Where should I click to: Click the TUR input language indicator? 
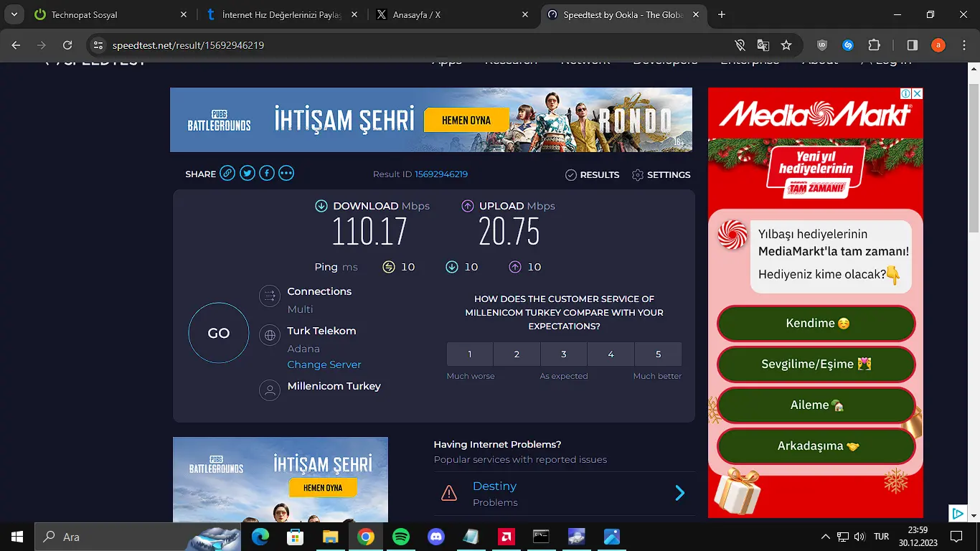click(882, 537)
